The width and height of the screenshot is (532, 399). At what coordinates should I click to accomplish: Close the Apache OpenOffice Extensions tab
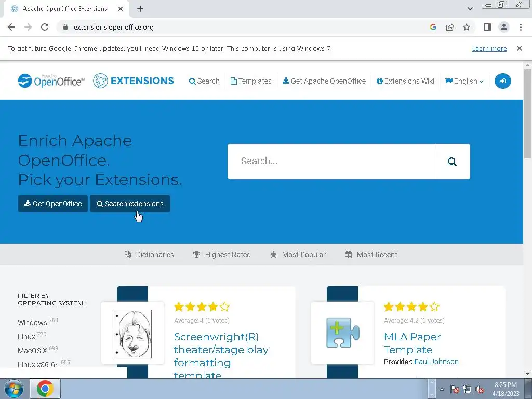pos(121,9)
